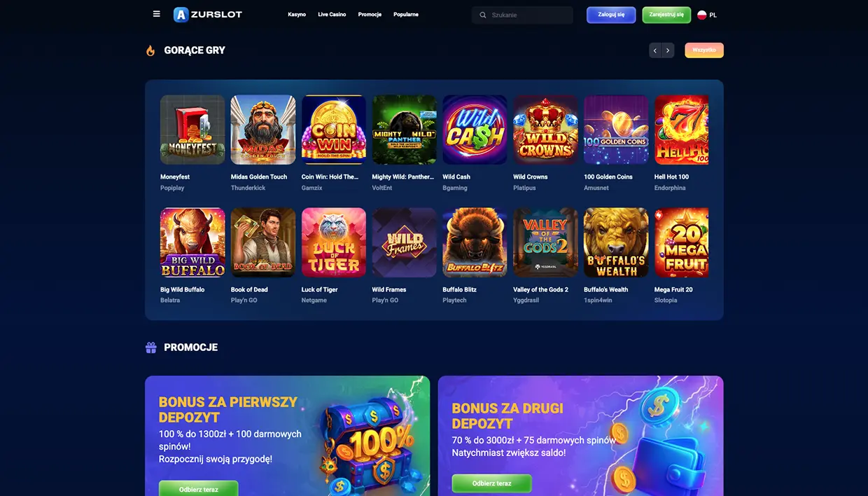Screen dimensions: 868x496
Task: Click the Zurslot logo
Action: 208,15
